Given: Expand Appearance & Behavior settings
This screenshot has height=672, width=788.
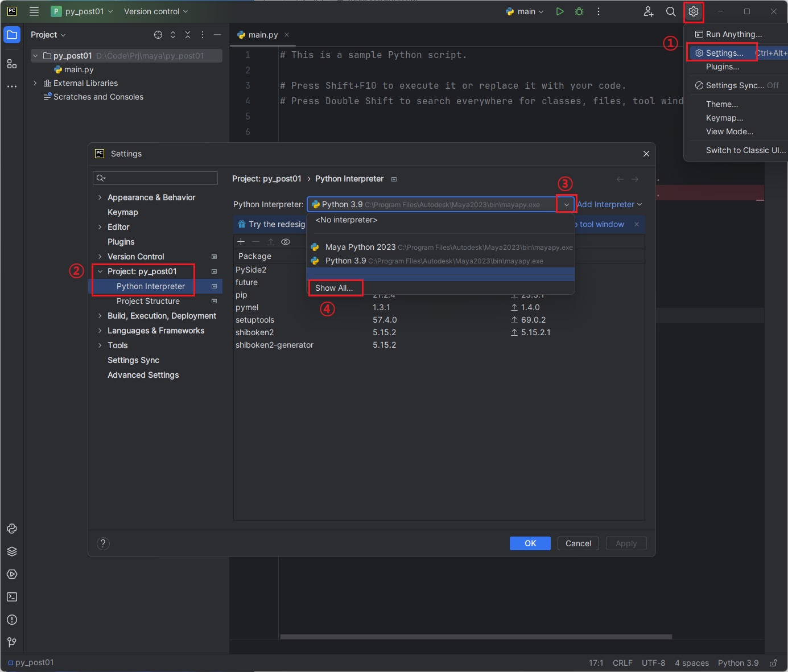Looking at the screenshot, I should [100, 197].
